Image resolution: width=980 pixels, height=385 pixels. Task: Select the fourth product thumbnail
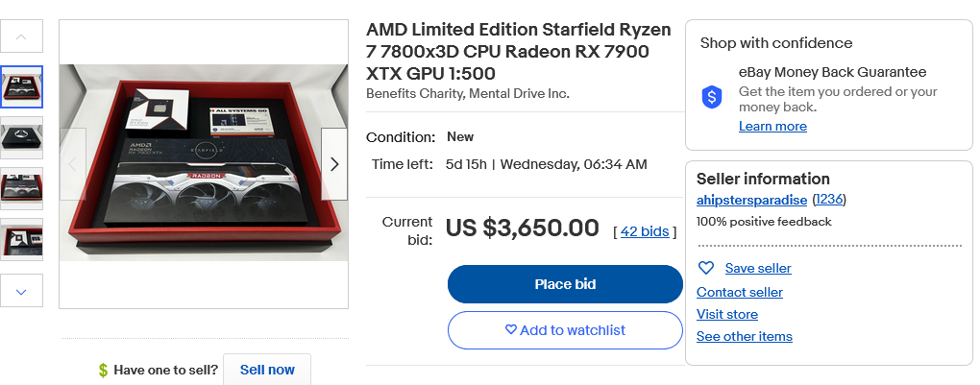tap(21, 239)
